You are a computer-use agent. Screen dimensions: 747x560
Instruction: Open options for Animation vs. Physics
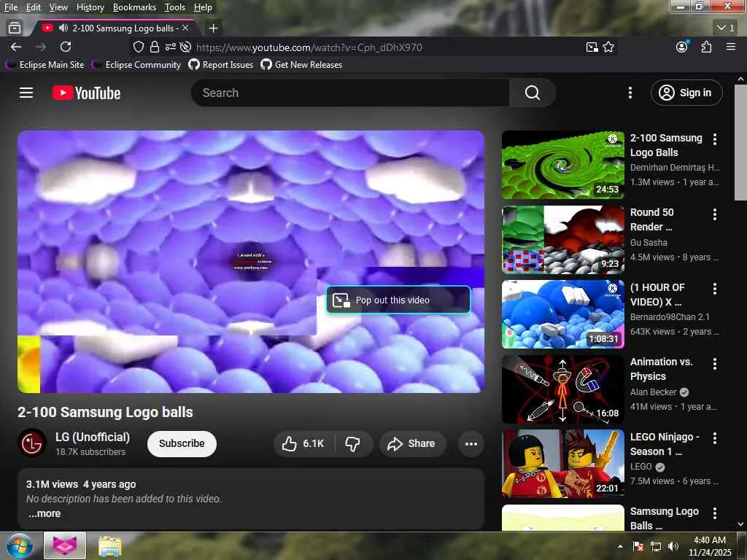coord(715,364)
